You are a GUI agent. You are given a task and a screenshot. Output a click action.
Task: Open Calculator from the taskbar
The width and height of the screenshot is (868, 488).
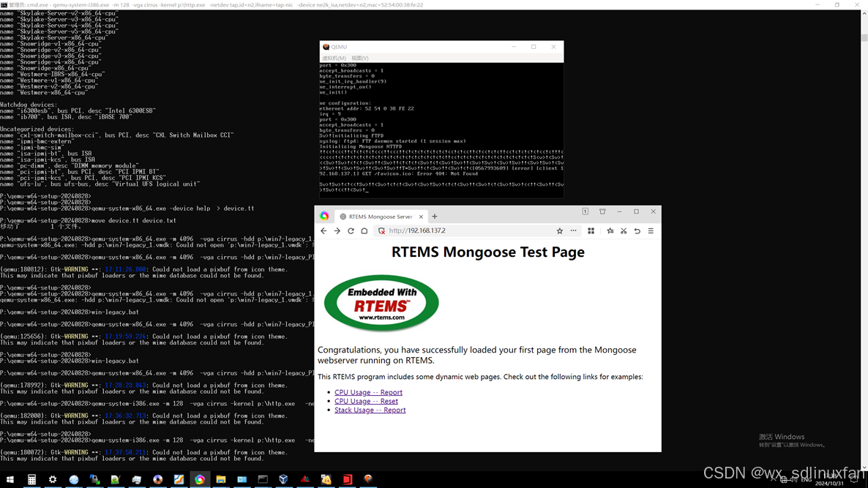(x=31, y=479)
